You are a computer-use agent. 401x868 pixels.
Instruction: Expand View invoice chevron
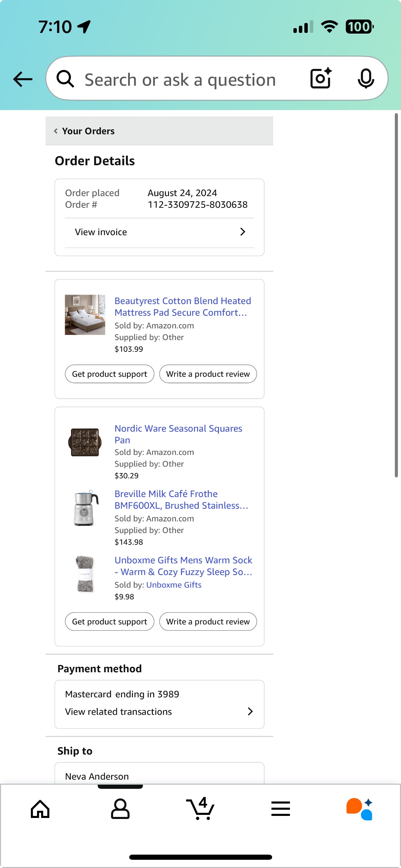[243, 232]
